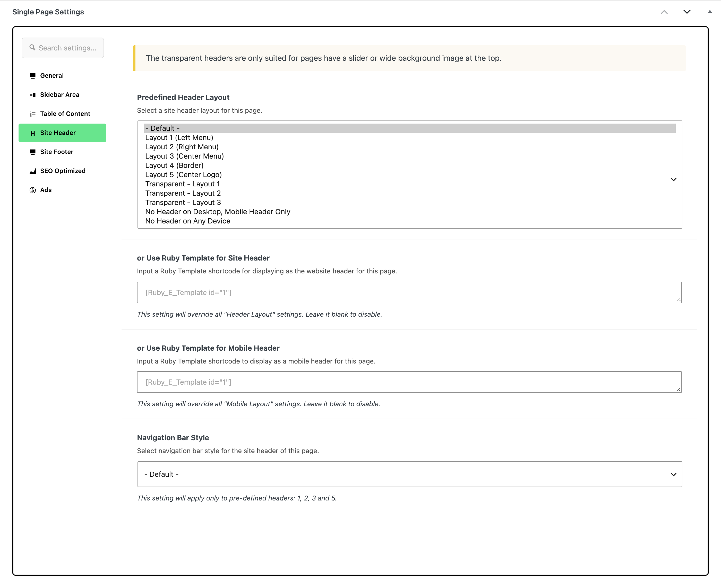The width and height of the screenshot is (721, 588).
Task: Click the Predefined Header Layout heading
Action: (183, 98)
